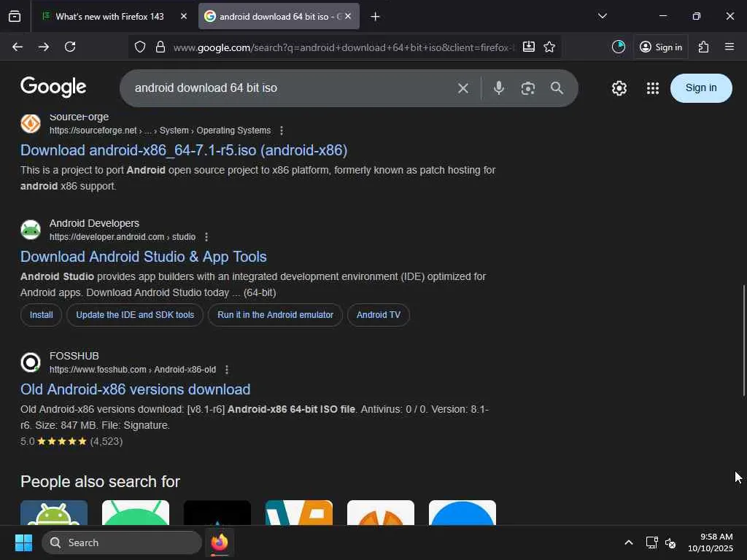Open the Windows Start menu

click(x=23, y=542)
